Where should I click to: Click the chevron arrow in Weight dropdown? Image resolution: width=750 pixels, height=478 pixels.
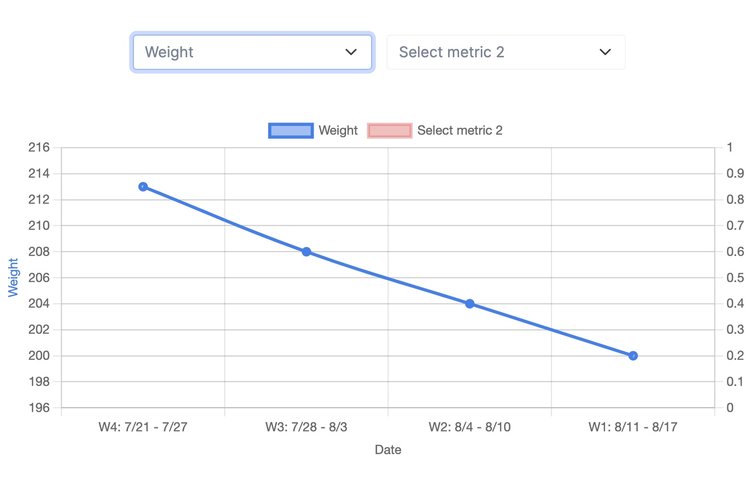click(x=351, y=52)
